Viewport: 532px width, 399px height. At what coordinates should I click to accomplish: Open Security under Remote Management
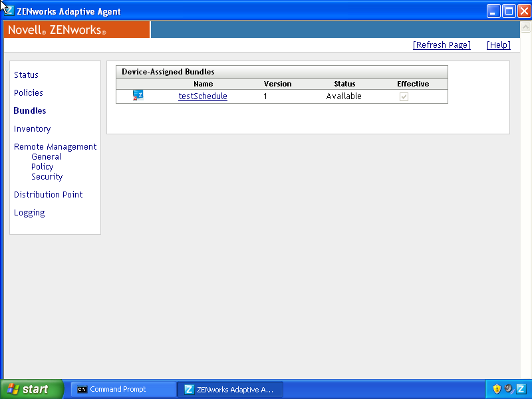tap(47, 176)
